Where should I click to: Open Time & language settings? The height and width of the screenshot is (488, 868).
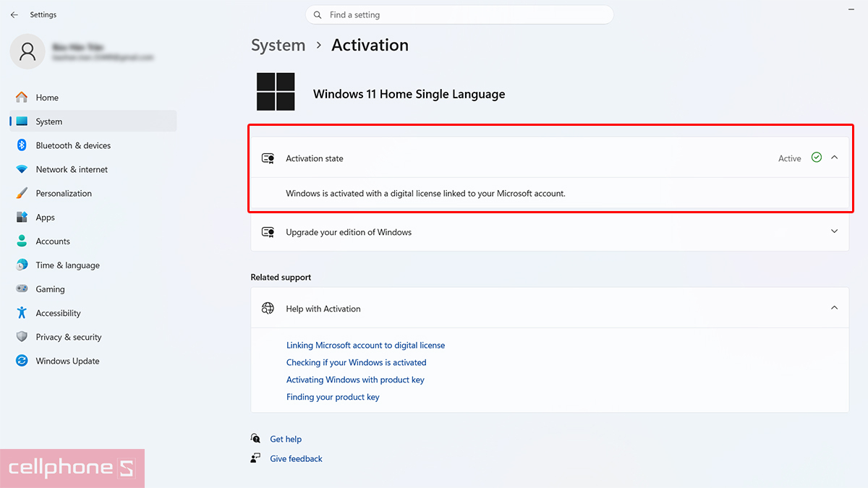coord(93,265)
